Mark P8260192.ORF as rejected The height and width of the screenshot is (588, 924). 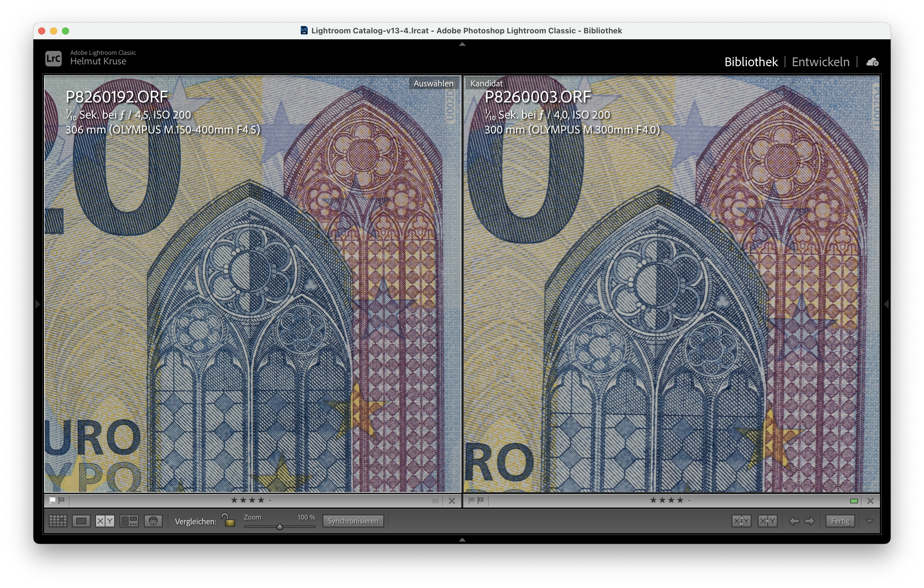61,500
